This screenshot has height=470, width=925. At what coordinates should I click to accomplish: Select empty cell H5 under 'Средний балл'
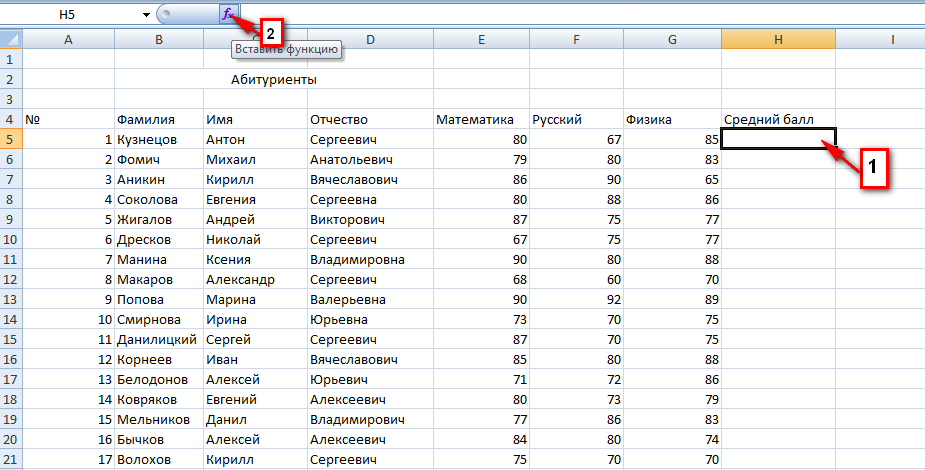(x=778, y=139)
